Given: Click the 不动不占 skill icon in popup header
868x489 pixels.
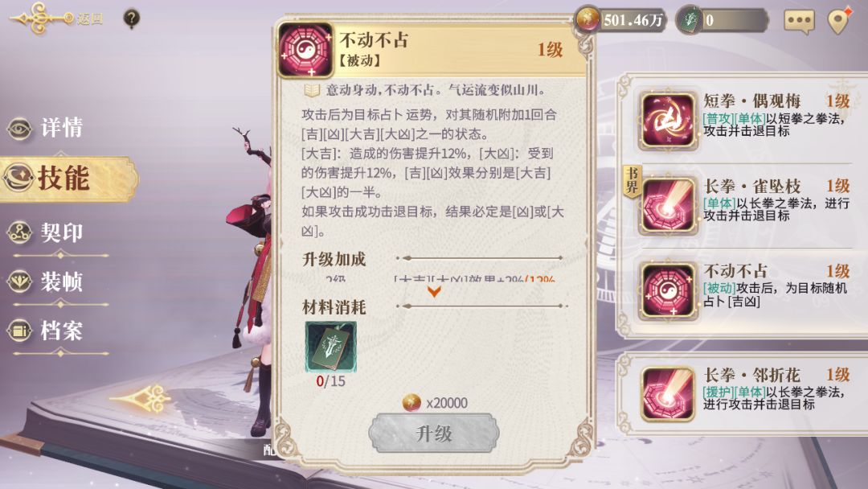Looking at the screenshot, I should click(x=305, y=50).
